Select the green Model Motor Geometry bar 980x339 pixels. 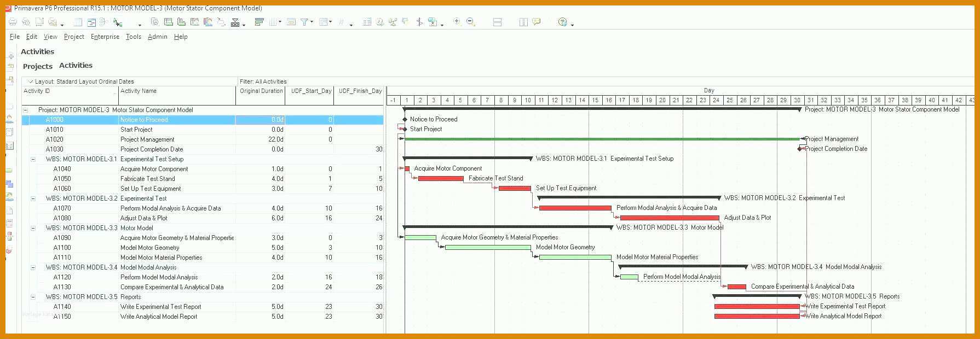pyautogui.click(x=488, y=247)
